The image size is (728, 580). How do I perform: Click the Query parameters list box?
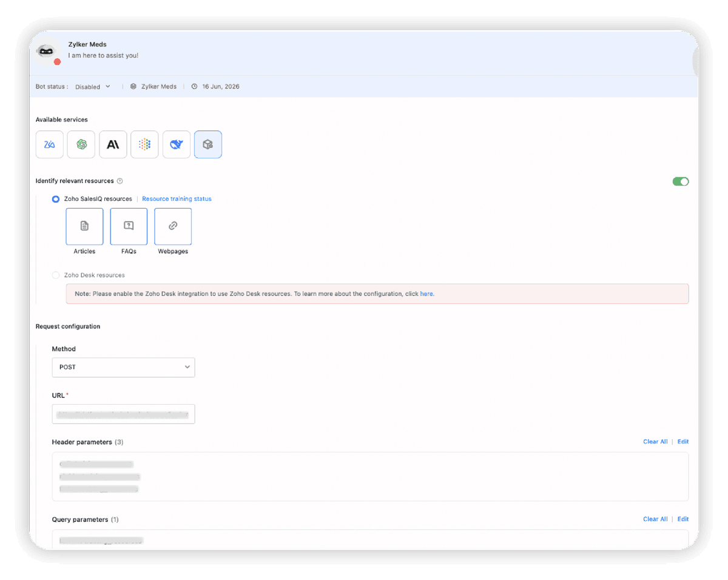(370, 539)
